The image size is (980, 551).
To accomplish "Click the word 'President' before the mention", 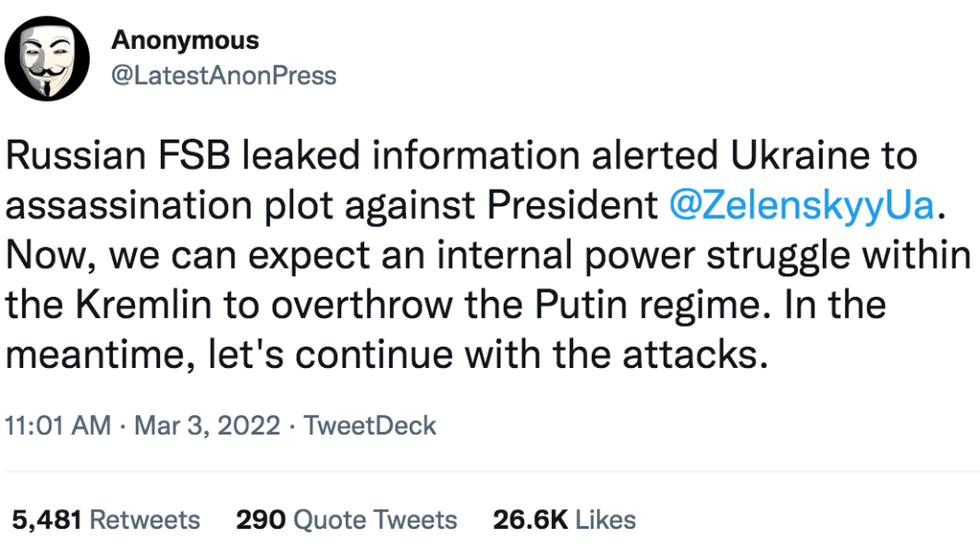I will click(572, 205).
